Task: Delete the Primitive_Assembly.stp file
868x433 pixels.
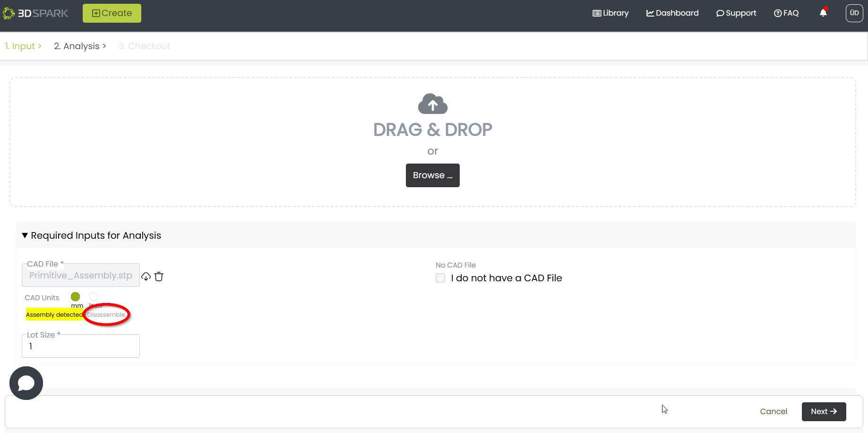Action: (x=159, y=277)
